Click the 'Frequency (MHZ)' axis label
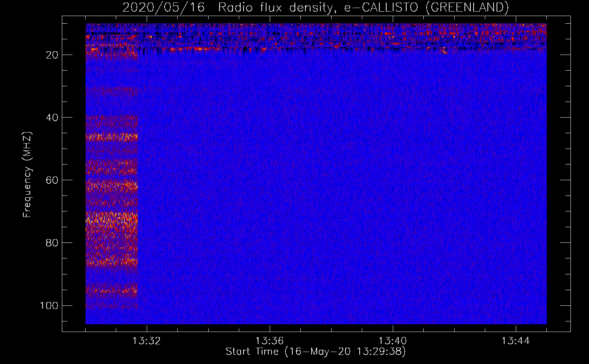Screen dimensions: 589x364 [27, 175]
